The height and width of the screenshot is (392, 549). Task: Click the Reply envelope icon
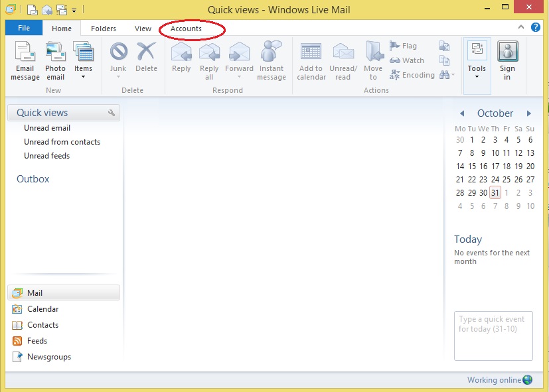(181, 51)
